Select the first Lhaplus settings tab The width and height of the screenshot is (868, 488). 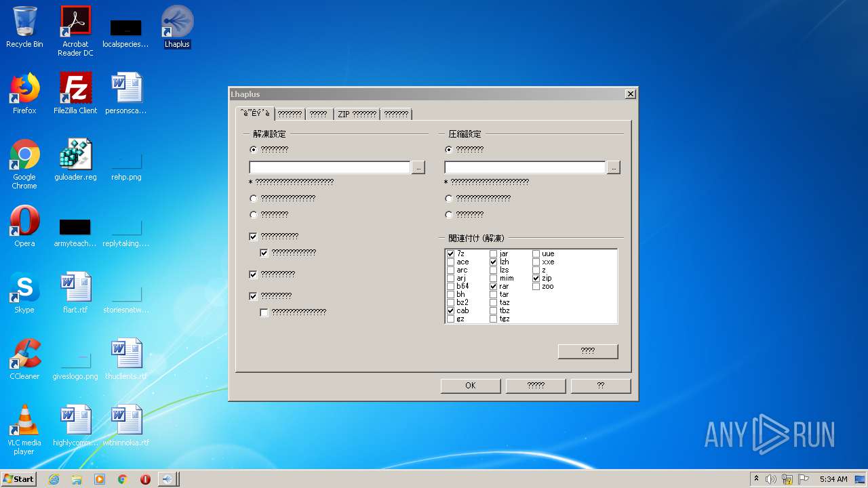pyautogui.click(x=255, y=113)
